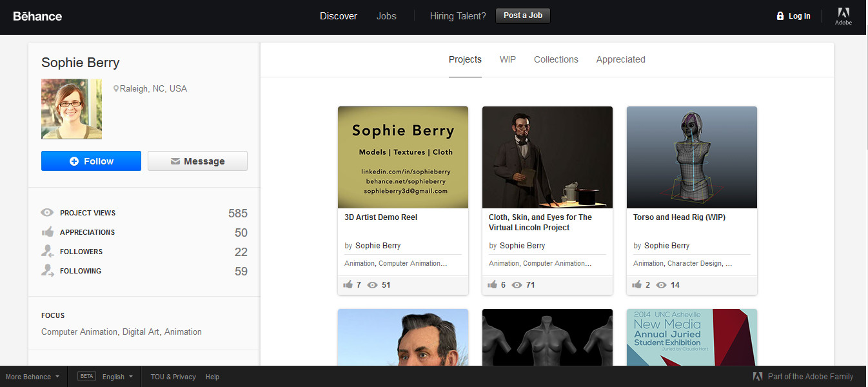868x387 pixels.
Task: Click Sophie Berry's profile photo
Action: [x=72, y=109]
